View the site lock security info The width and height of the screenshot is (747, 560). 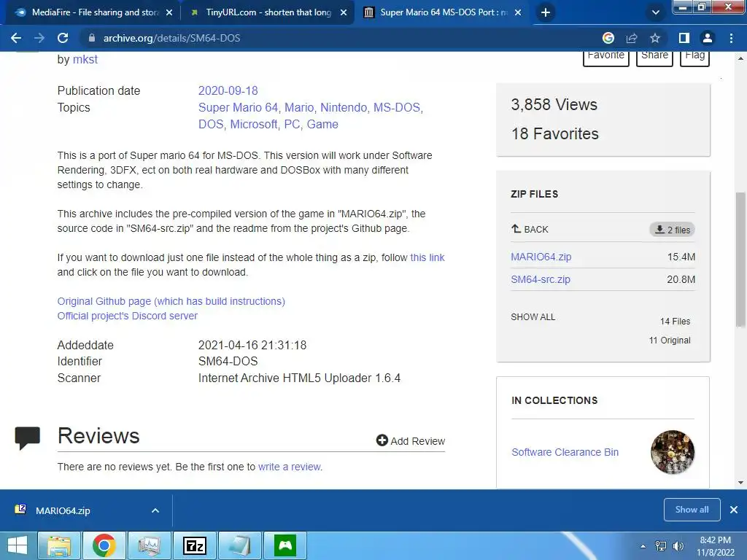coord(92,38)
